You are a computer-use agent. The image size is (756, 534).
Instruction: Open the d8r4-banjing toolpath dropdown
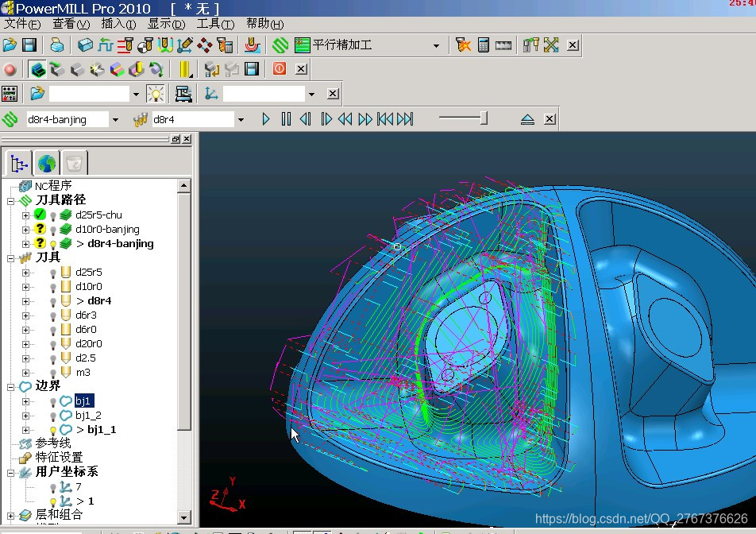[x=115, y=120]
